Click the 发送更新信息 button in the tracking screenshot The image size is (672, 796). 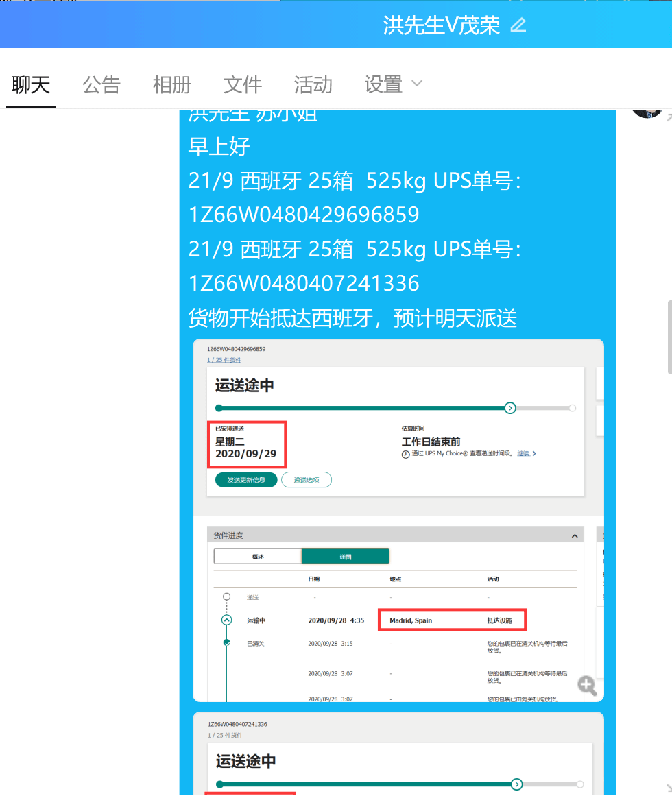pos(246,480)
